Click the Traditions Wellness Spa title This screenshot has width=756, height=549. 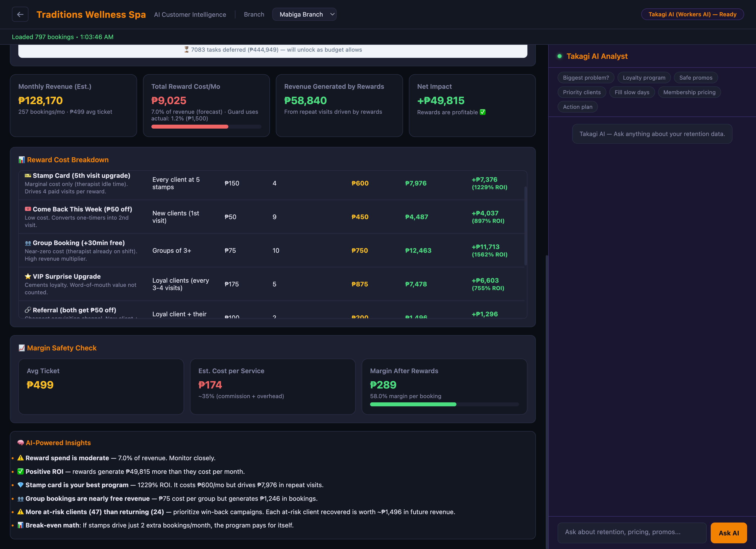[91, 15]
